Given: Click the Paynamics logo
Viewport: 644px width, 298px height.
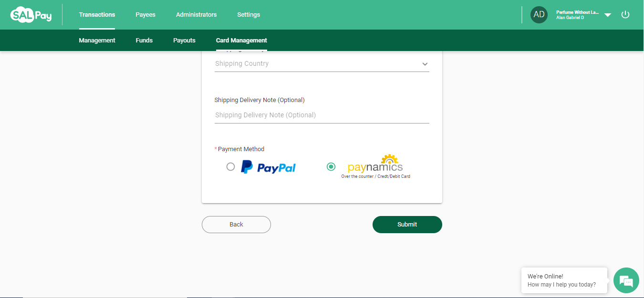Looking at the screenshot, I should pos(375,164).
